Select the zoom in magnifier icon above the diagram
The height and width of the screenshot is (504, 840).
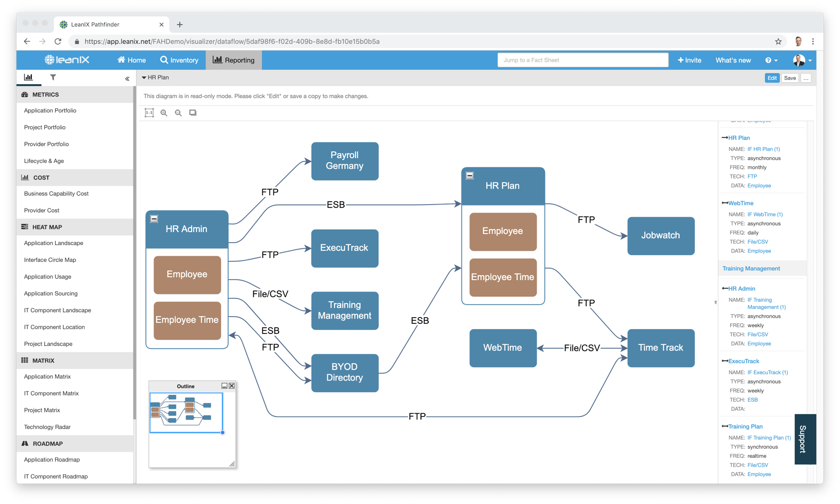point(164,112)
